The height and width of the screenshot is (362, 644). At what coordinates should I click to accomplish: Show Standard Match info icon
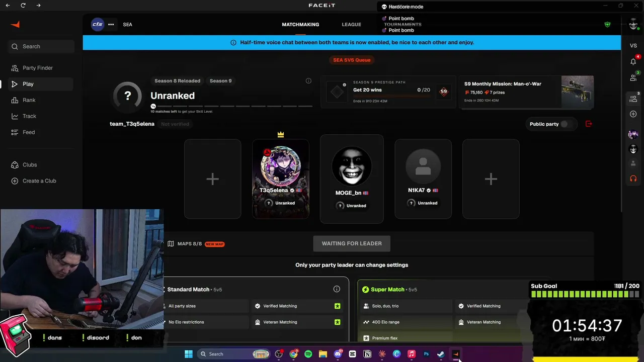click(337, 289)
